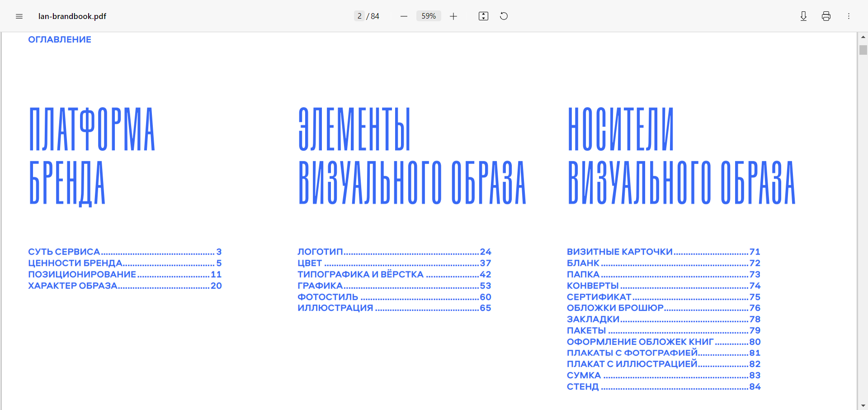Open the ГРАФИКА contents entry
This screenshot has height=410, width=868.
[394, 286]
